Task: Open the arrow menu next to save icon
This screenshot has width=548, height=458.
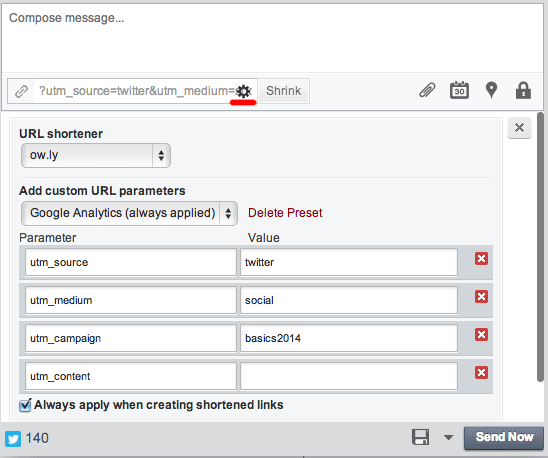Action: (x=448, y=437)
